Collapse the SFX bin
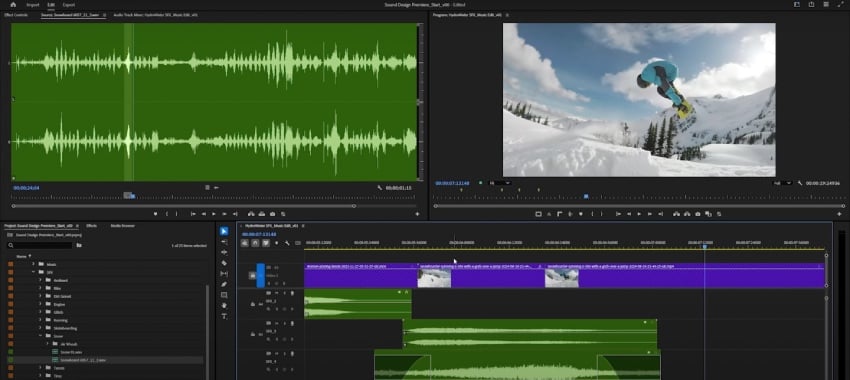Image resolution: width=850 pixels, height=380 pixels. tap(34, 272)
